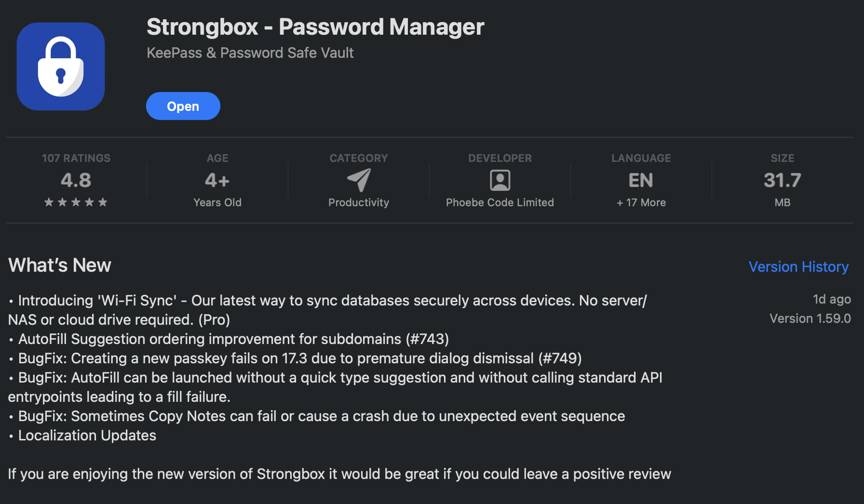Click the five-star rating row
The width and height of the screenshot is (864, 504).
pyautogui.click(x=76, y=202)
